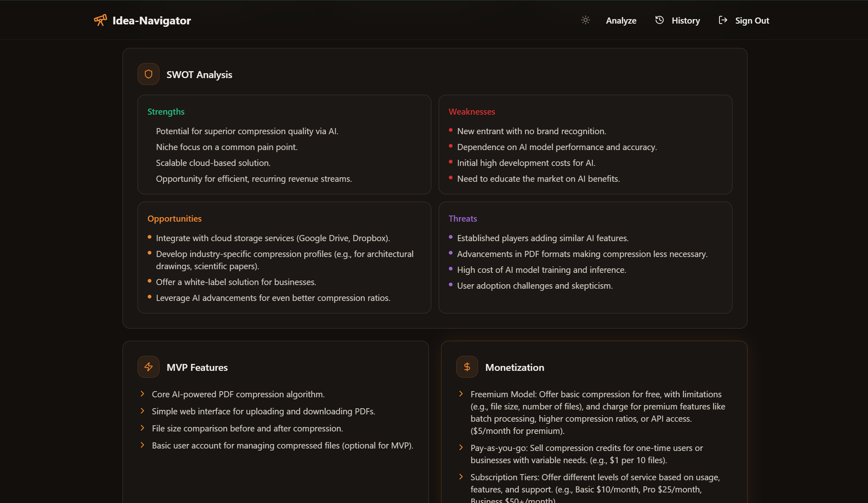Click the Monetization dollar sign icon
The height and width of the screenshot is (503, 868).
point(467,367)
